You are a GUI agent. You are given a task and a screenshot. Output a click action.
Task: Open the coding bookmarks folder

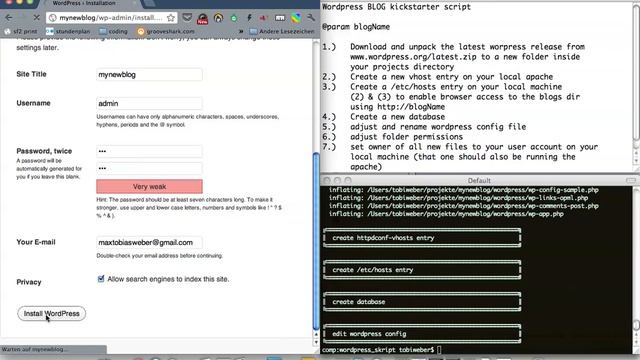point(113,31)
